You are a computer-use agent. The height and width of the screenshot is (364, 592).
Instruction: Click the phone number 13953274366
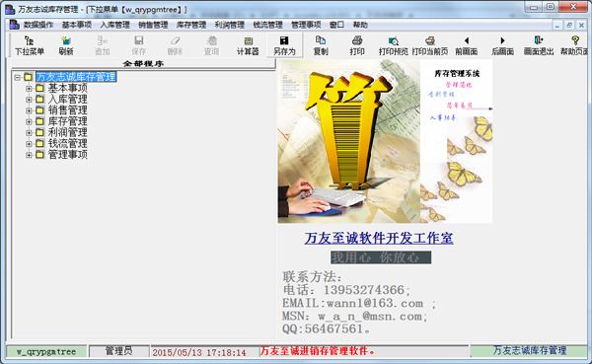point(363,290)
